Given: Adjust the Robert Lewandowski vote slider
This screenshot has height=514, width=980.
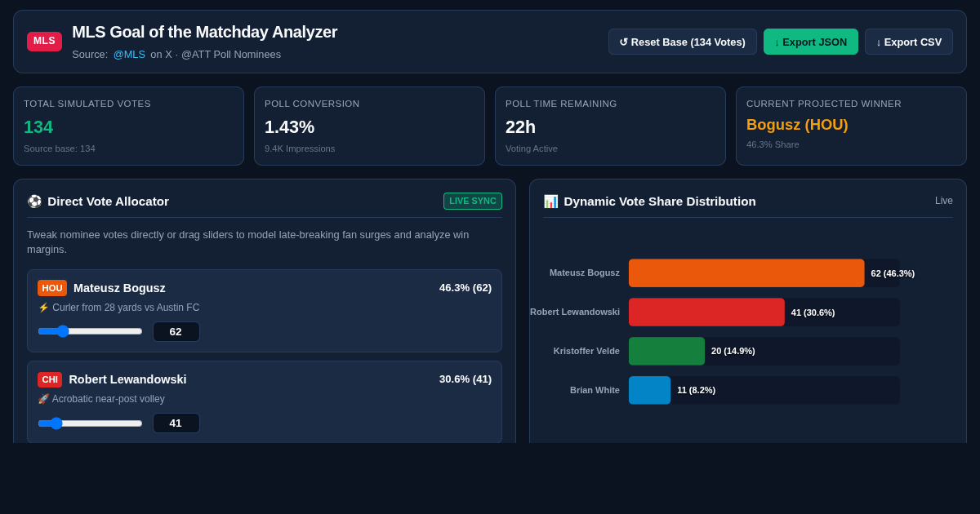Looking at the screenshot, I should (90, 423).
